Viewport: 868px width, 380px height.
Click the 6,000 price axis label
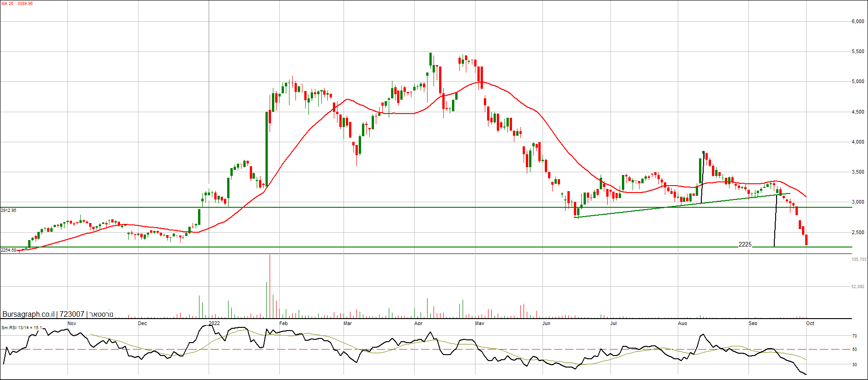(x=857, y=21)
